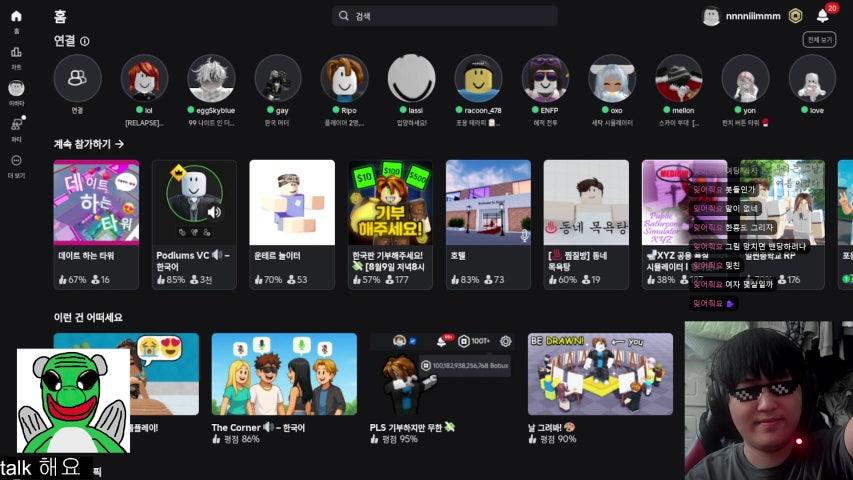Click the microphone icon on 호텔 thumbnail
This screenshot has width=853, height=480.
pos(524,236)
